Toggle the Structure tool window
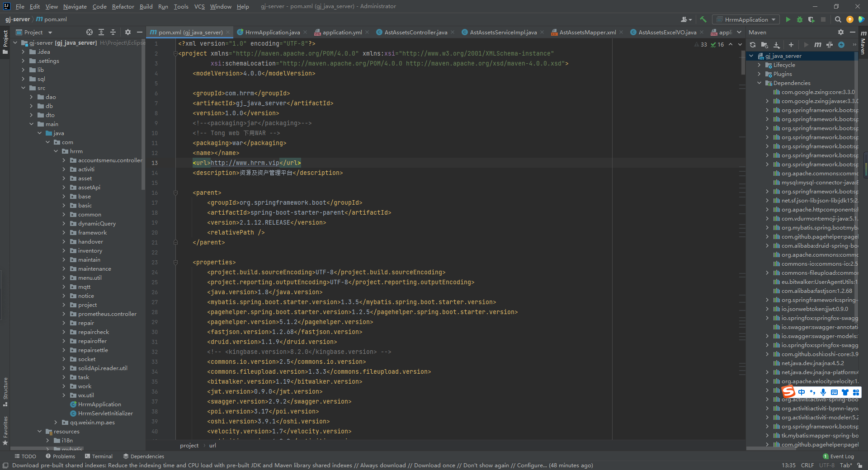The image size is (868, 470). 5,391
